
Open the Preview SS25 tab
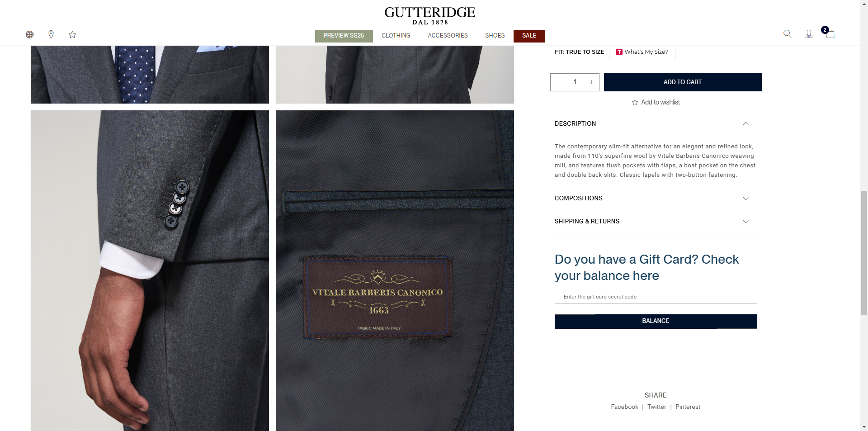pos(344,36)
